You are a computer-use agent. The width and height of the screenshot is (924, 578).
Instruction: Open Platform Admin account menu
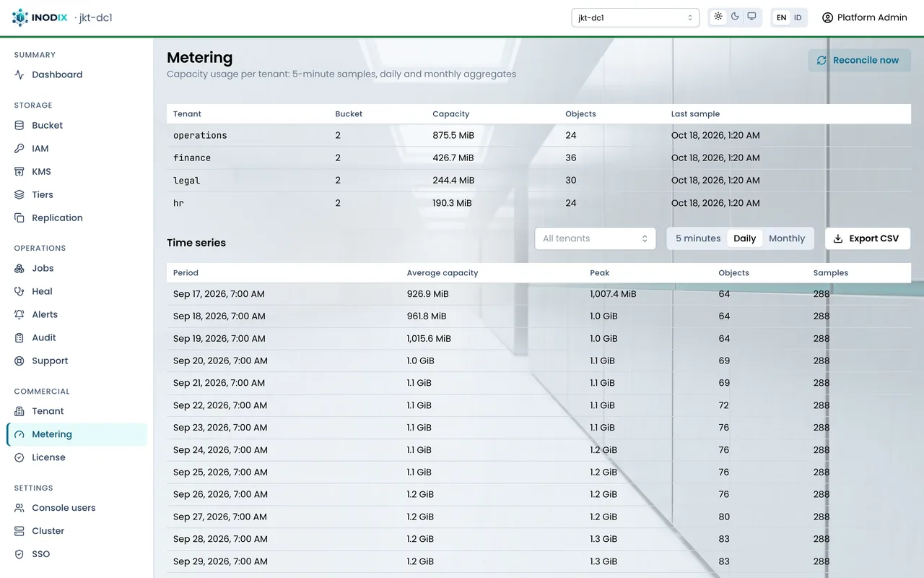click(x=865, y=17)
